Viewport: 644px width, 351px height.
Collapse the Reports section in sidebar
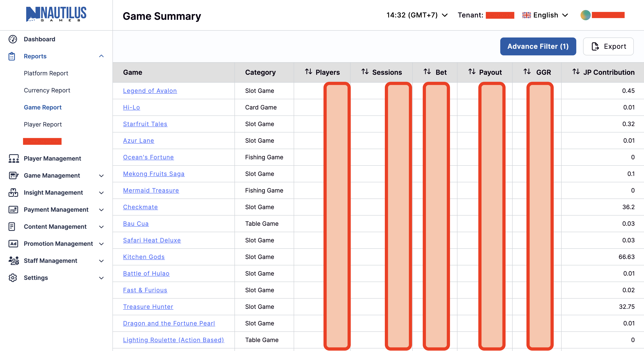101,56
